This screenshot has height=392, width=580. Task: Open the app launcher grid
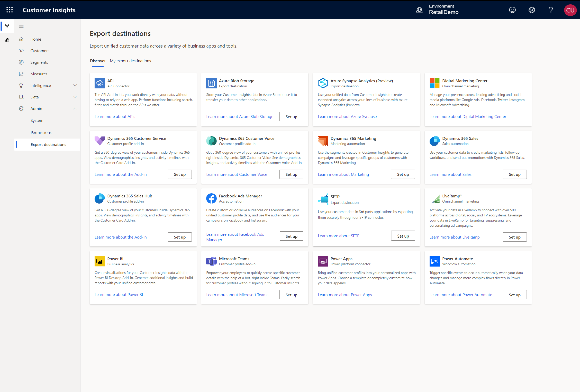tap(10, 10)
